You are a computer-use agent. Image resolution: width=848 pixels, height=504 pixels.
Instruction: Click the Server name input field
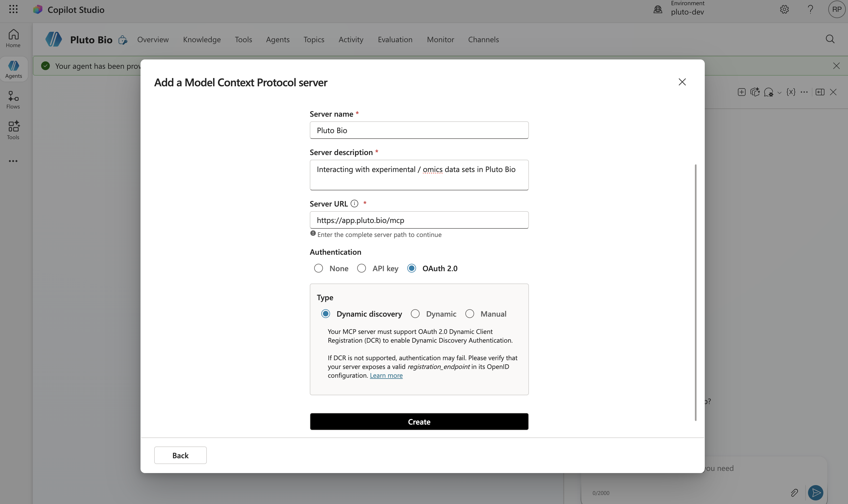pos(419,130)
